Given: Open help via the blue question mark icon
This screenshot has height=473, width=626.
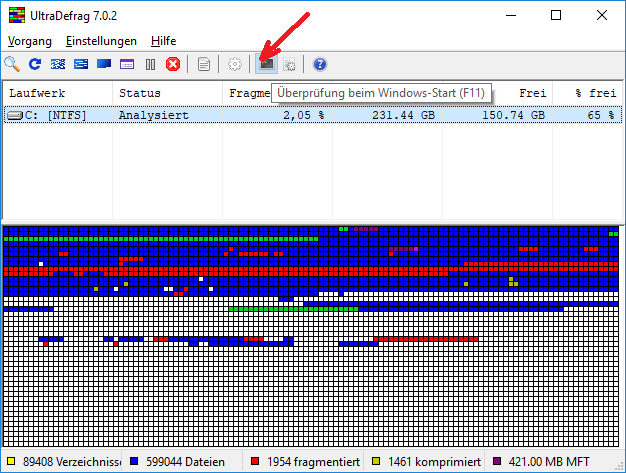Looking at the screenshot, I should (x=320, y=64).
